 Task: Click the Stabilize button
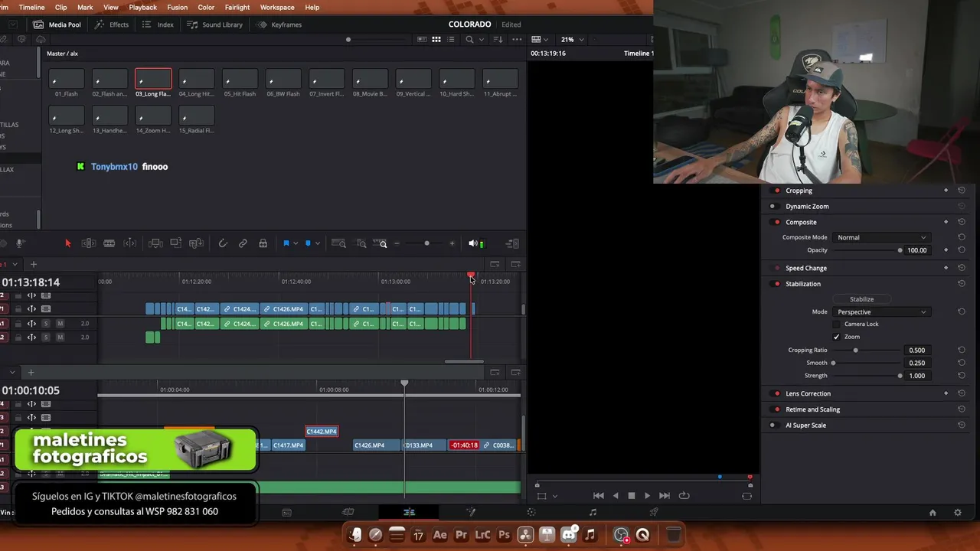(861, 299)
